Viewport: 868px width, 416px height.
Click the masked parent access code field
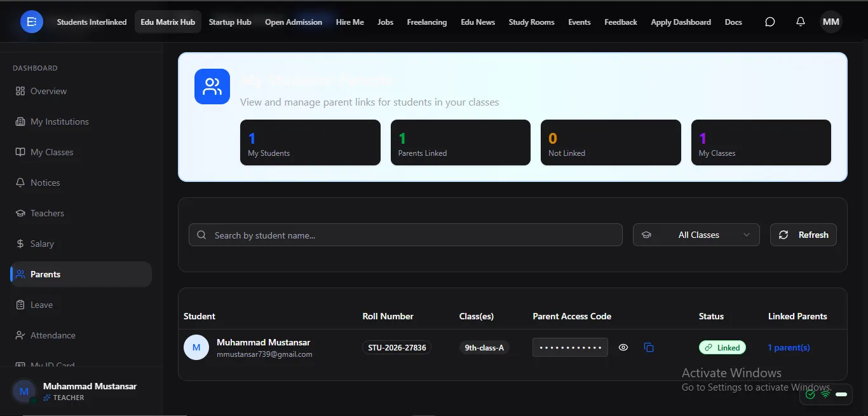click(x=570, y=347)
